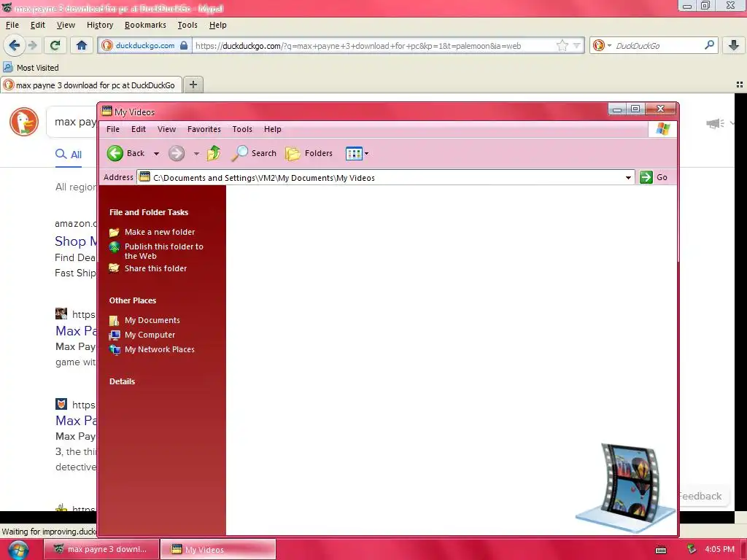The height and width of the screenshot is (560, 747).
Task: Open a new browser tab
Action: click(193, 85)
